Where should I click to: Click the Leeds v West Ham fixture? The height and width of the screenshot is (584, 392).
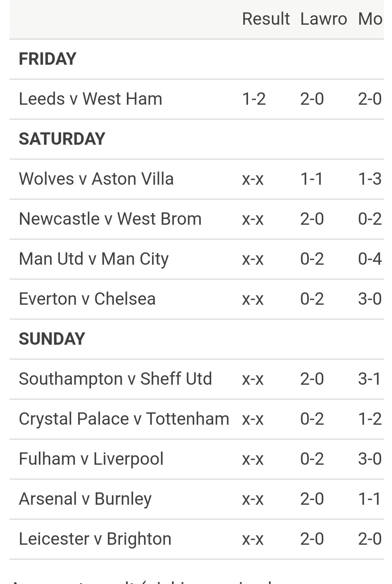click(91, 99)
